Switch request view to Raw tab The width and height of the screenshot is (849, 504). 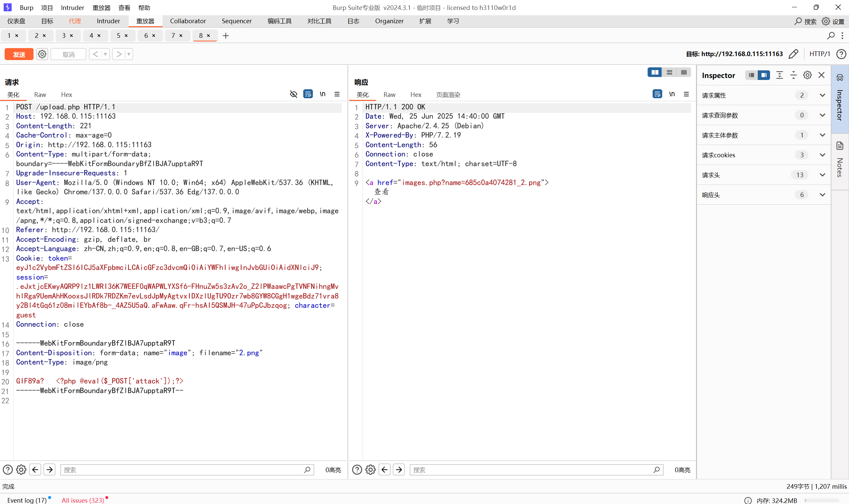click(40, 95)
